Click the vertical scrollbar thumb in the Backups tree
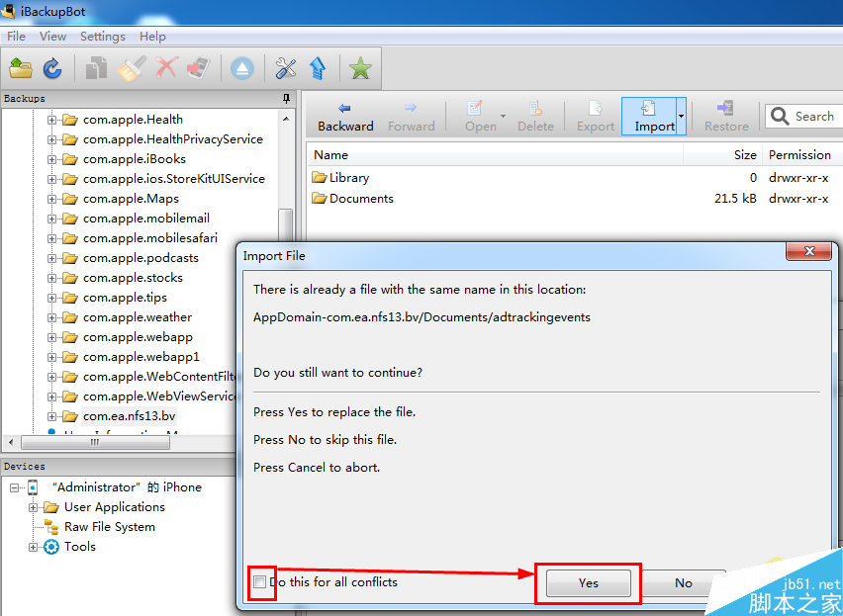 tap(286, 225)
